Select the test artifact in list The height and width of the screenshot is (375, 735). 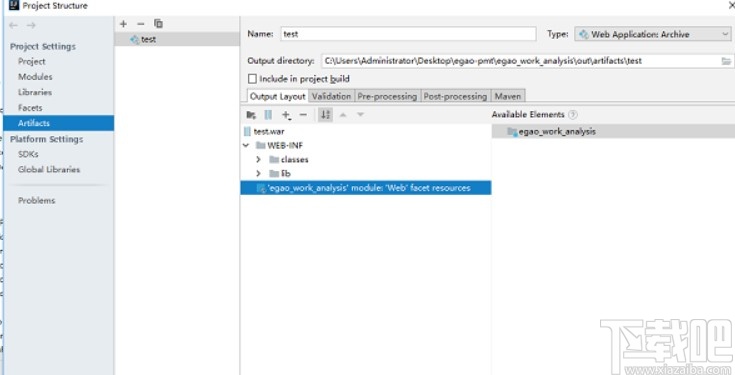[177, 39]
